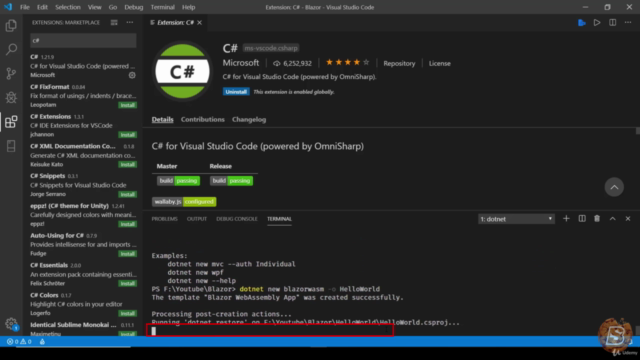Screen dimensions: 640x360
Task: Open the Terminal menu
Action: 162,7
